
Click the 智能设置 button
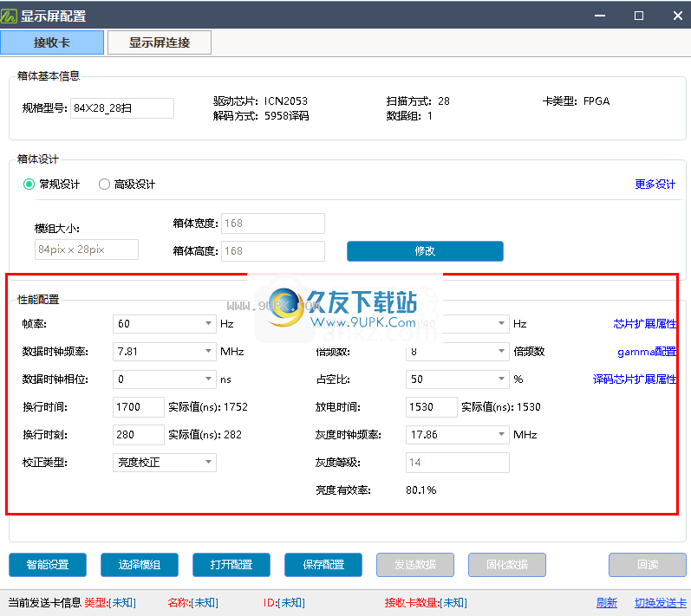[48, 565]
